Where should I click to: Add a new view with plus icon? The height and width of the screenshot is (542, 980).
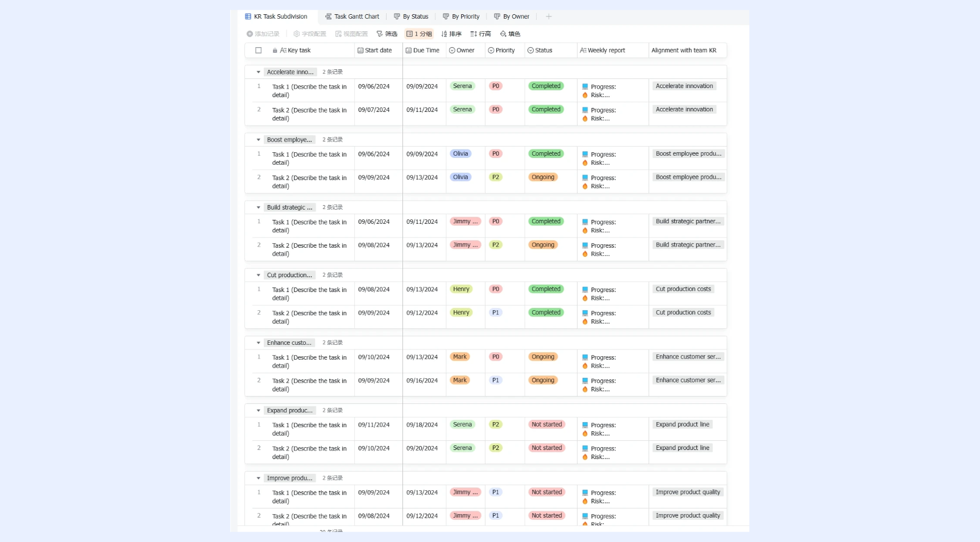click(x=549, y=16)
